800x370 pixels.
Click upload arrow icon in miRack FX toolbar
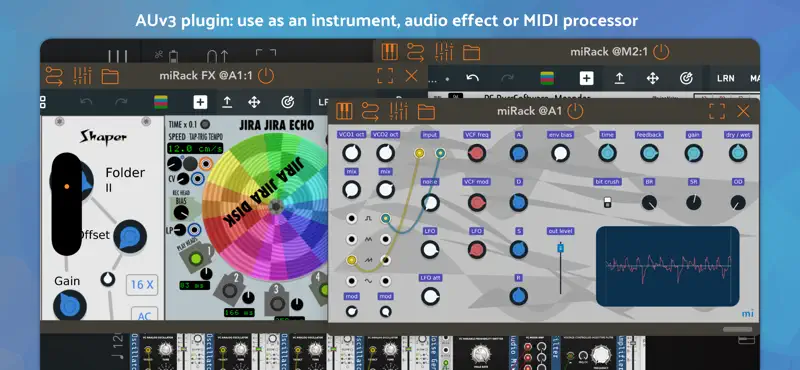coord(227,102)
